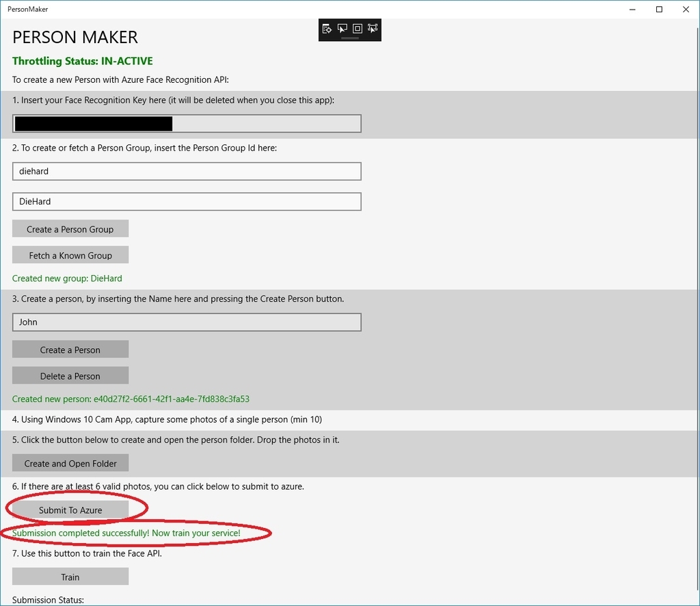
Task: Click Create a Person Group button
Action: pyautogui.click(x=70, y=229)
